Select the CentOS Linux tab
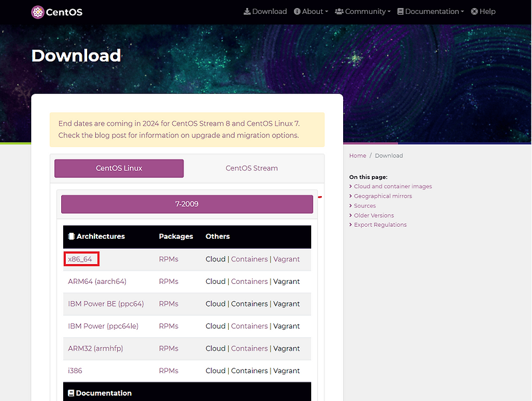 pyautogui.click(x=119, y=168)
